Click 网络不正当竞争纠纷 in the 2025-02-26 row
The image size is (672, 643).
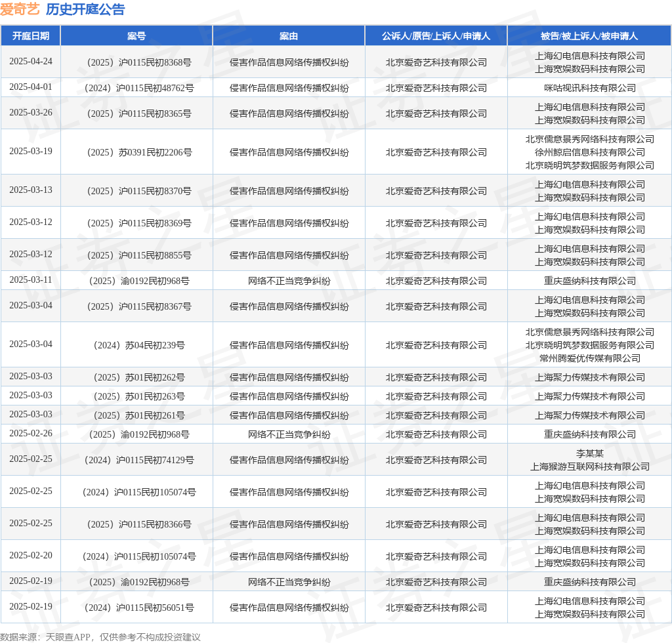(x=289, y=435)
